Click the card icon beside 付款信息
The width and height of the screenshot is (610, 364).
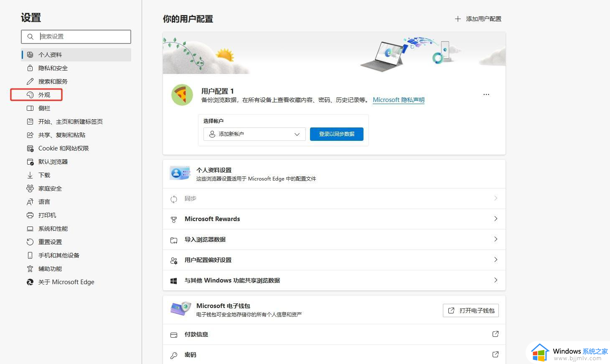click(174, 335)
